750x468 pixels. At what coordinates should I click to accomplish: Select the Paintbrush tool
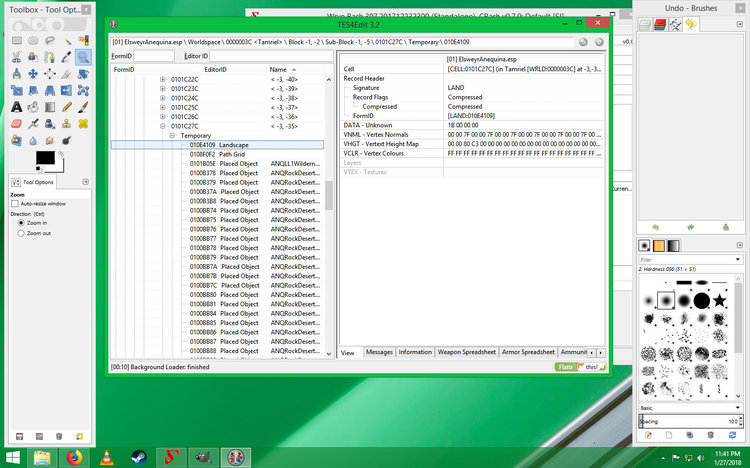pos(83,107)
